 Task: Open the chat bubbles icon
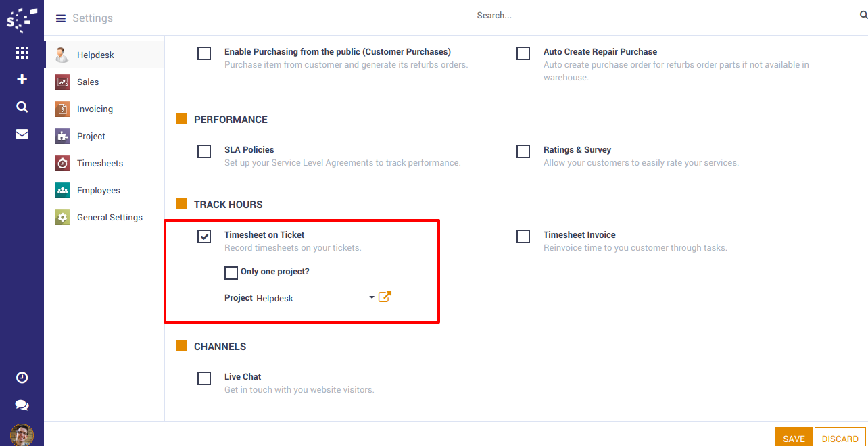[22, 405]
